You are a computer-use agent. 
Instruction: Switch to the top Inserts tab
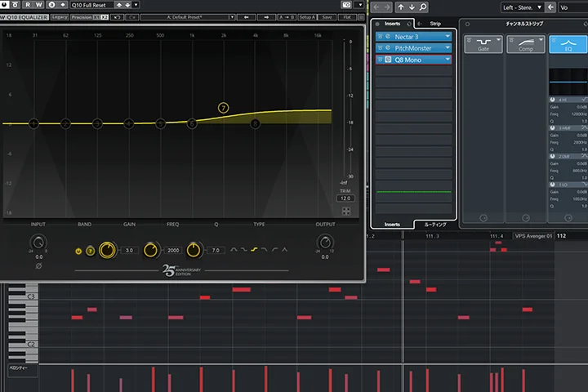click(x=392, y=24)
